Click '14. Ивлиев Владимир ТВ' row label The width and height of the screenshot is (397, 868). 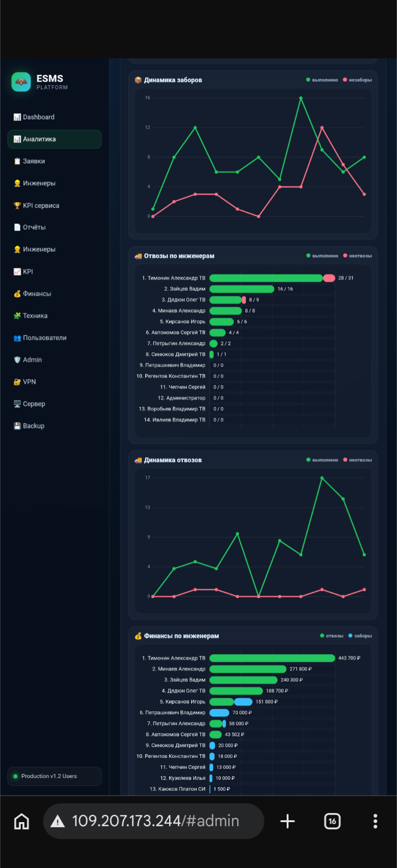pos(175,420)
